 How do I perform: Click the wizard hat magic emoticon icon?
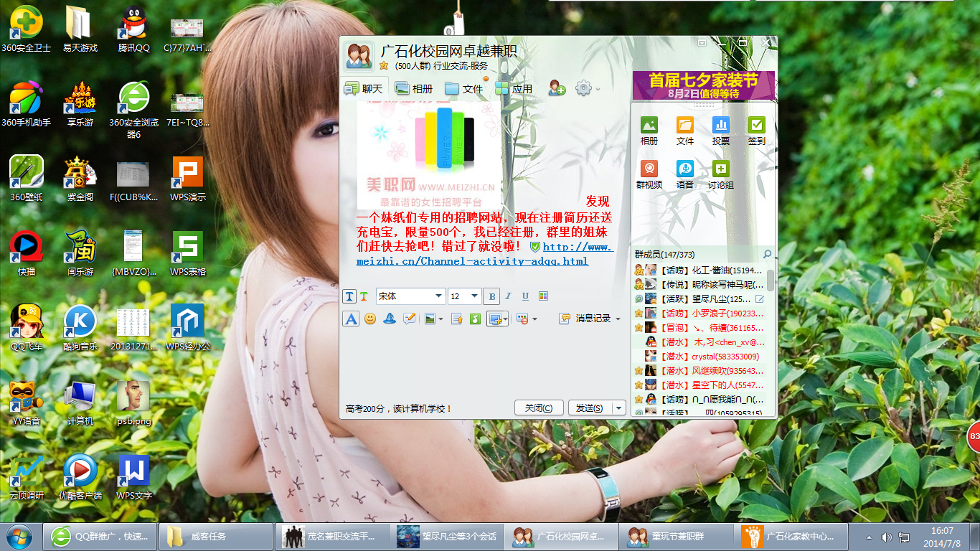(x=390, y=319)
